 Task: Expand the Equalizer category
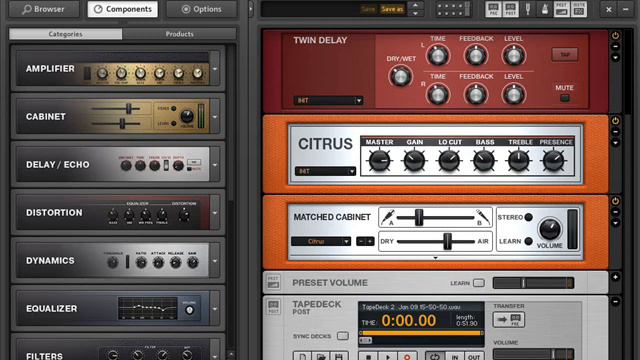(215, 309)
